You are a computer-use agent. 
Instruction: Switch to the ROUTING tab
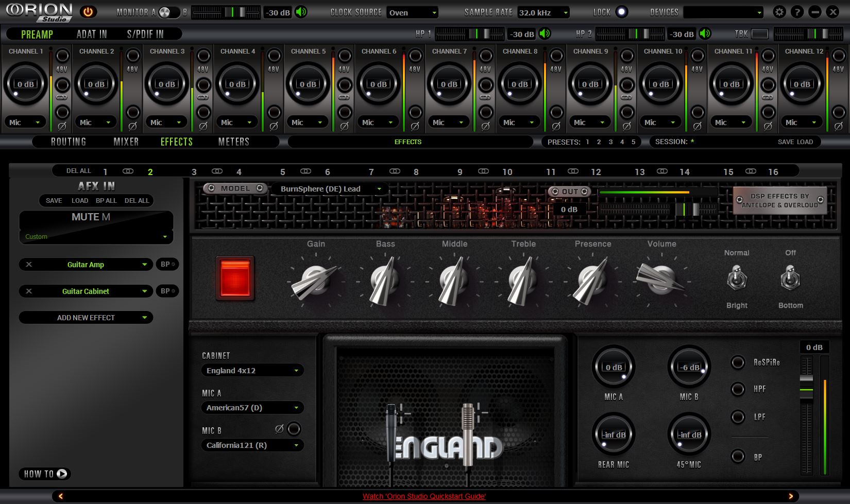[69, 142]
